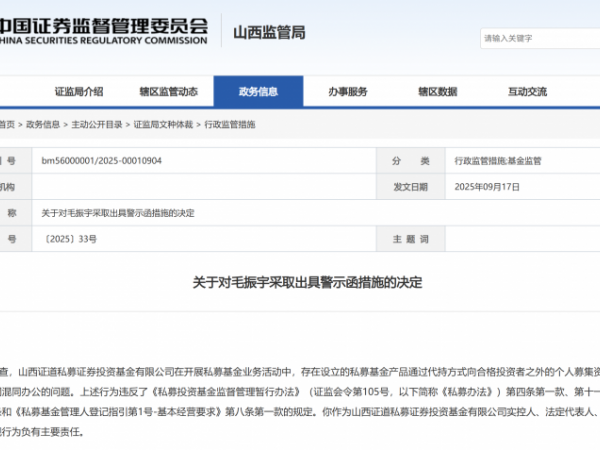The height and width of the screenshot is (450, 600).
Task: Click 首页 in the breadcrumb
Action: (7, 125)
